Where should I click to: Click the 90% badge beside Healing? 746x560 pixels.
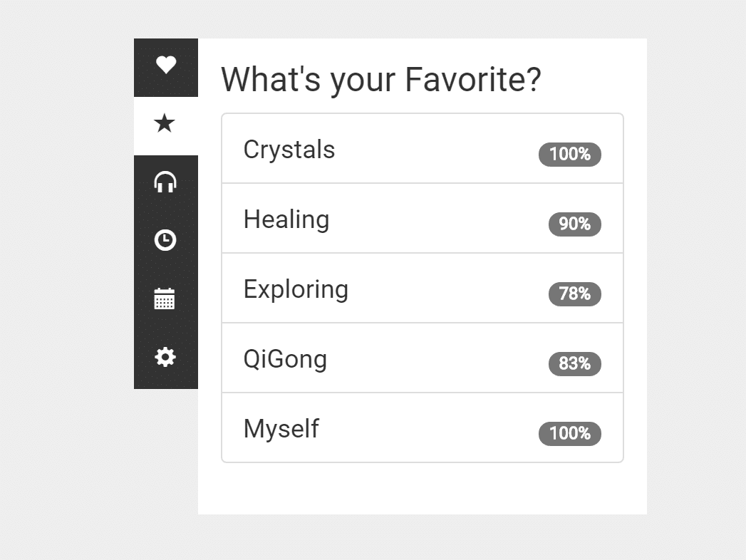[574, 224]
